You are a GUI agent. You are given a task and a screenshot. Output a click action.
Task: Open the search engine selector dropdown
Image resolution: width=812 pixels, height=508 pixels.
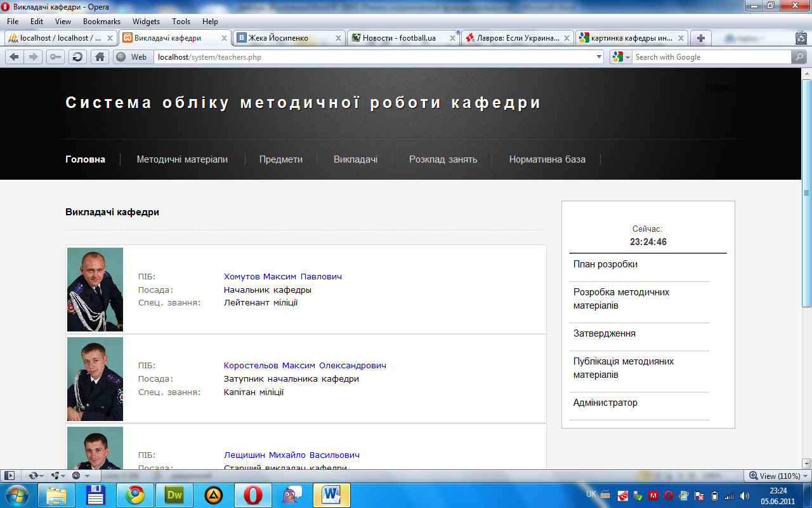pos(620,57)
